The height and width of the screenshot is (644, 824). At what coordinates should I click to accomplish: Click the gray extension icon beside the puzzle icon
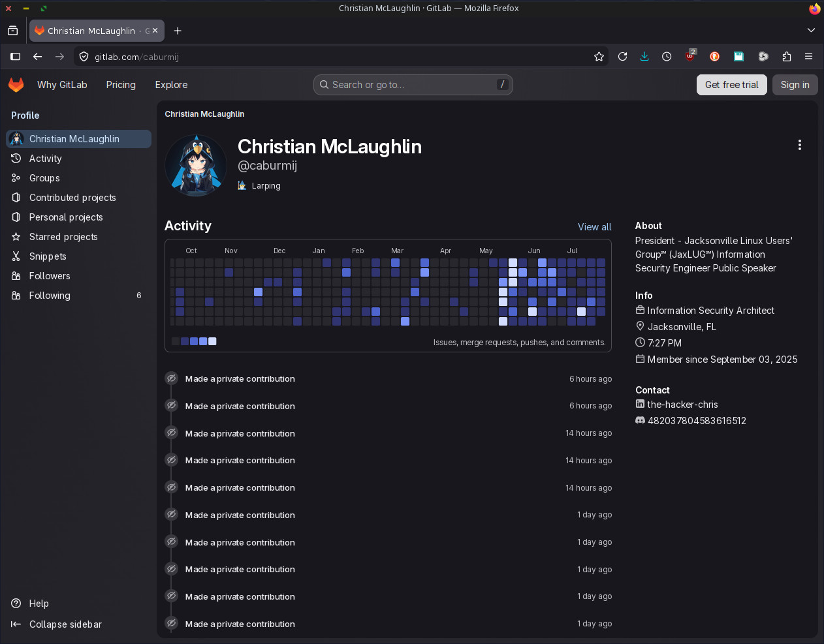pyautogui.click(x=763, y=57)
